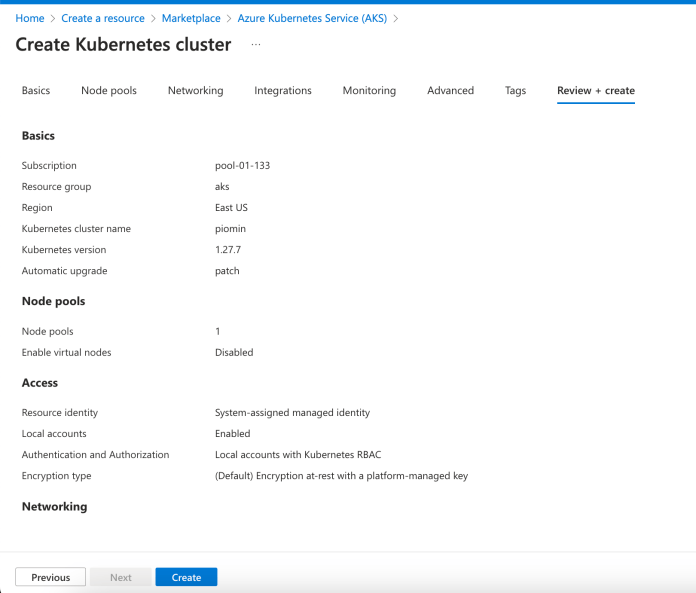The image size is (696, 593).
Task: Go to Home breadcrumb link
Action: coord(30,18)
